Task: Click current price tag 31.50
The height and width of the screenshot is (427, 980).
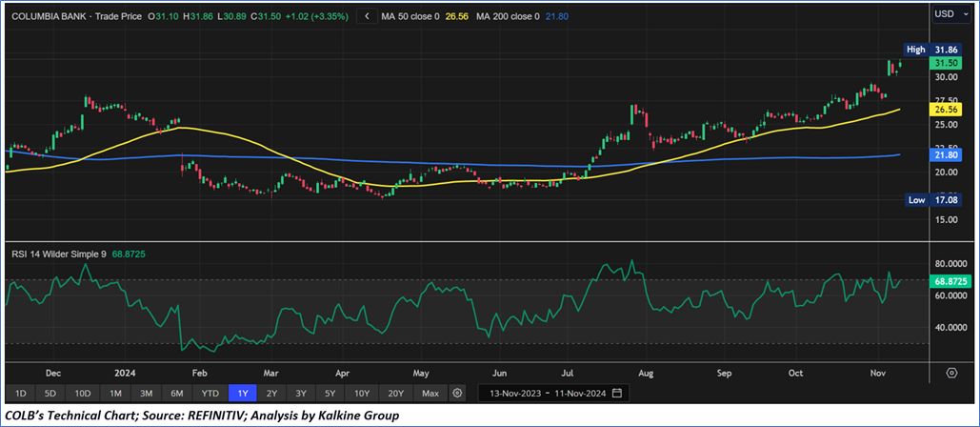Action: [944, 63]
